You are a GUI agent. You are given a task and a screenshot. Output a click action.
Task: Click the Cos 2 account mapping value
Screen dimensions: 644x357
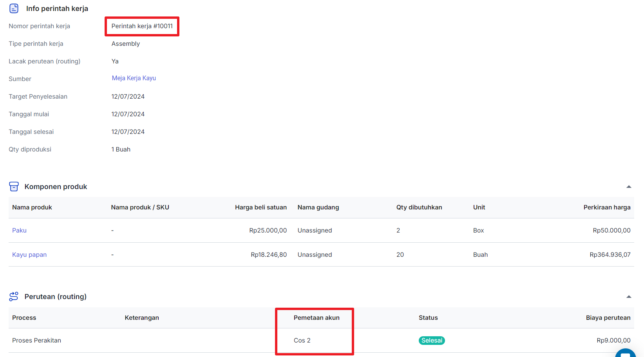pyautogui.click(x=302, y=341)
